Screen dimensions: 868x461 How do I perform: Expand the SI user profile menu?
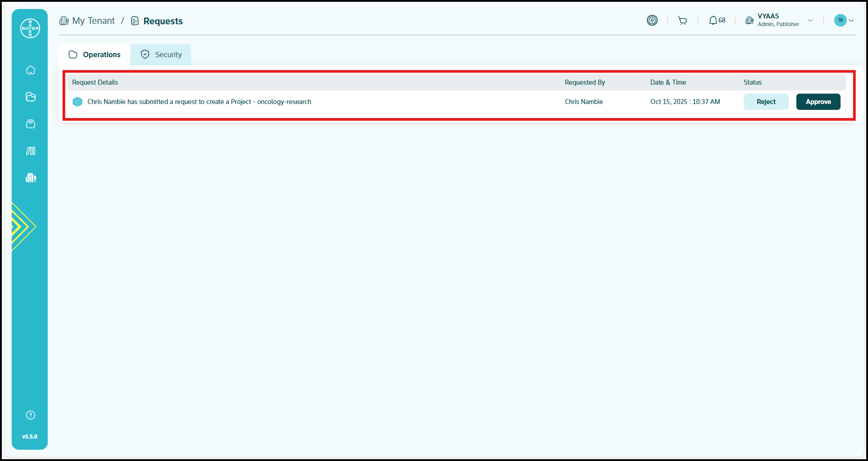click(x=851, y=20)
